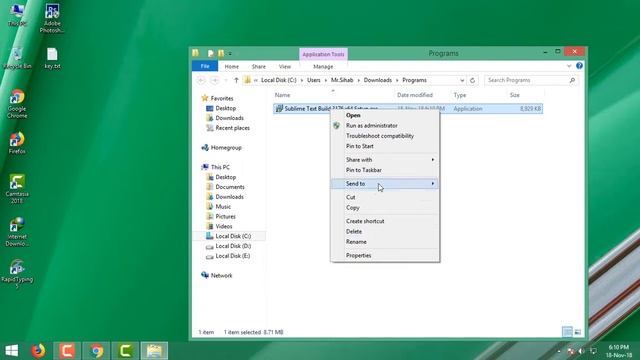This screenshot has width=640, height=360.
Task: Select Network in navigation pane
Action: (221, 276)
